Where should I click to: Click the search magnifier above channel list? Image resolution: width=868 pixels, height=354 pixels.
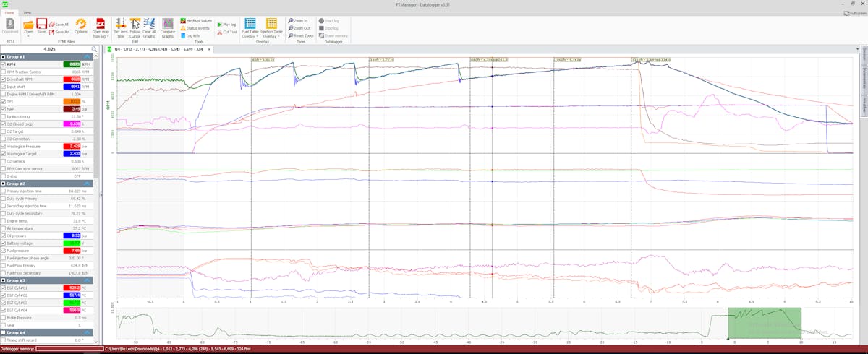[94, 49]
